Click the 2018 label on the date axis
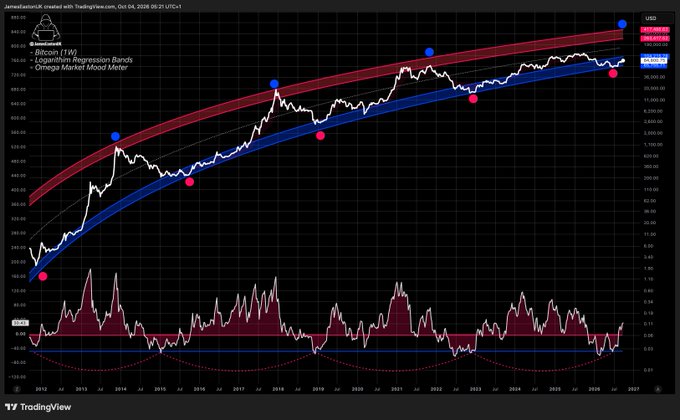 coord(278,389)
